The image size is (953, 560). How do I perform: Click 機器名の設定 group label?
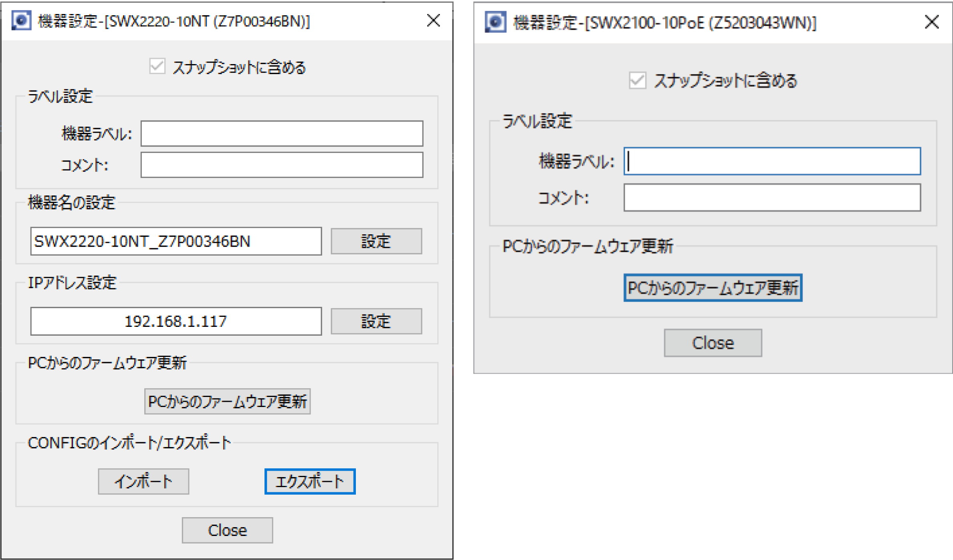point(71,203)
